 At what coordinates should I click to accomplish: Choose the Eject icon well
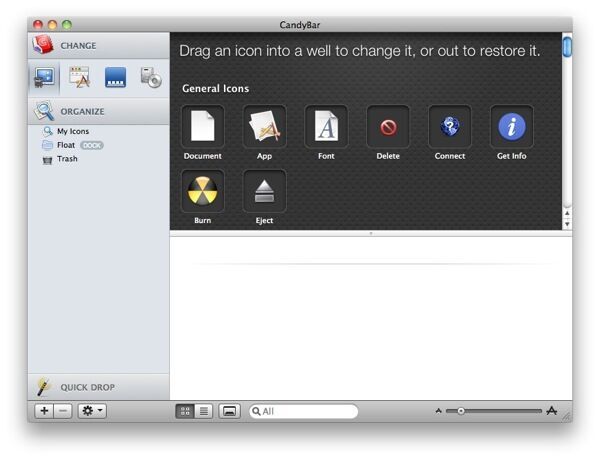(x=264, y=191)
